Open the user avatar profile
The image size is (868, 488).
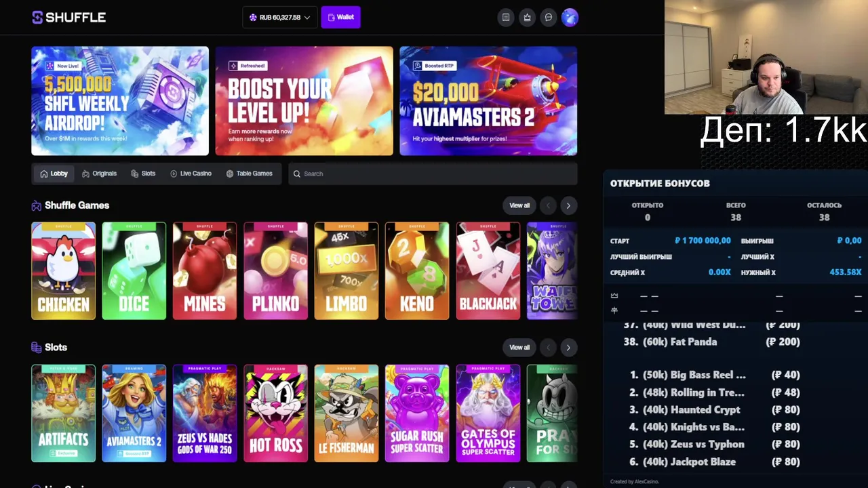coord(570,18)
